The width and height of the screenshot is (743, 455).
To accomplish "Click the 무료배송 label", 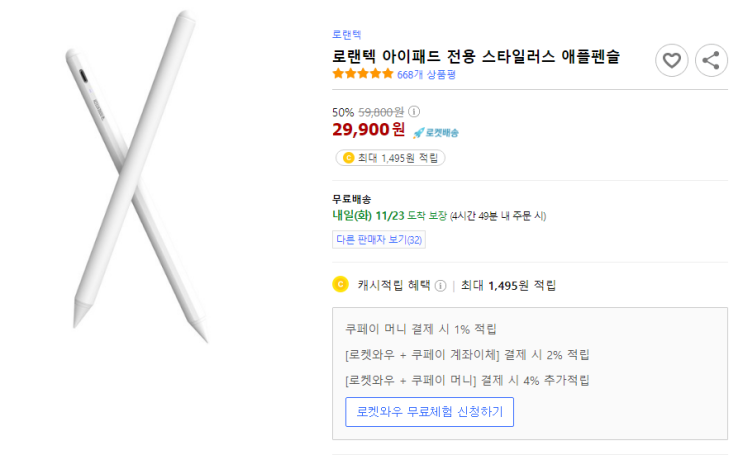I will coord(352,199).
